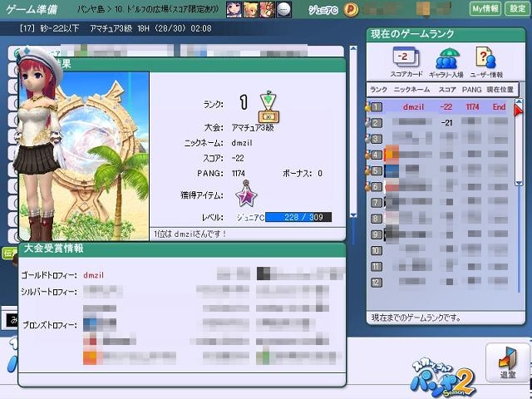Select the purple-haired character avatar in top bar
This screenshot has height=399, width=532.
pyautogui.click(x=234, y=9)
